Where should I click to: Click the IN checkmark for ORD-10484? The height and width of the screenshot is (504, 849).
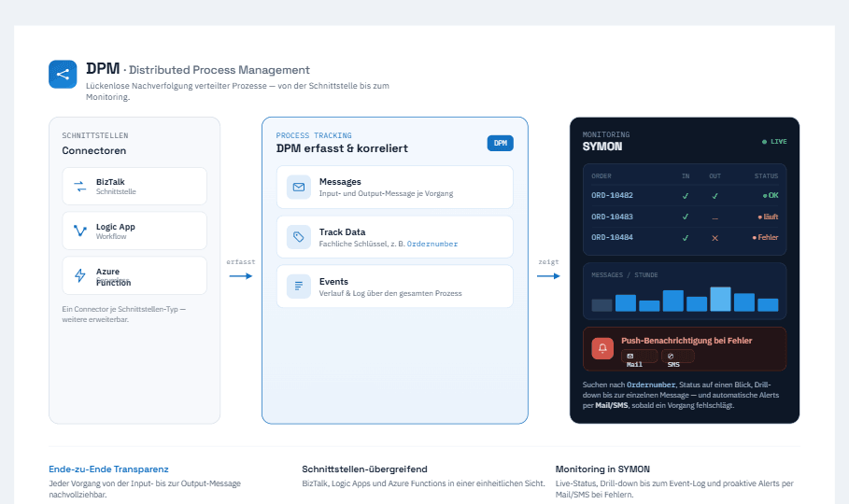(x=686, y=238)
